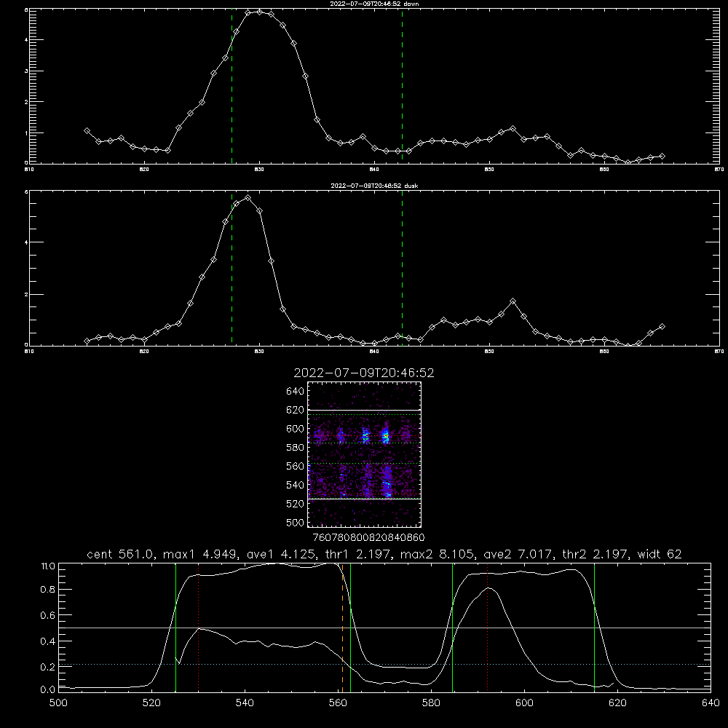Click the last diamond marker of the dusk curve
Image resolution: width=728 pixels, height=728 pixels.
tap(662, 327)
